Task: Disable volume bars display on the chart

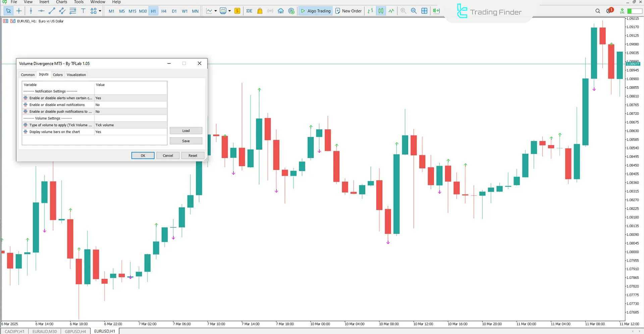Action: pyautogui.click(x=130, y=131)
